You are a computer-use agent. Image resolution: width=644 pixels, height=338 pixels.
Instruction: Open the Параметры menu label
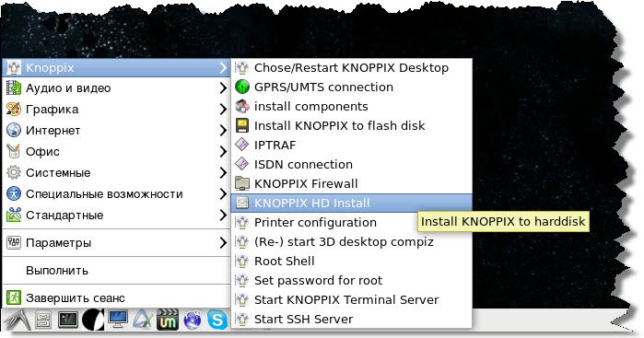pyautogui.click(x=58, y=243)
